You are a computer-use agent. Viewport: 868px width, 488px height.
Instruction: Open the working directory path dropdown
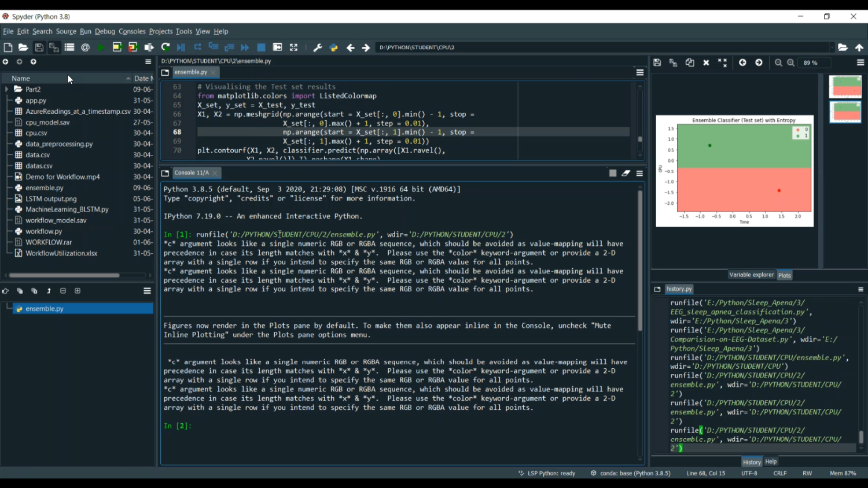[x=832, y=47]
